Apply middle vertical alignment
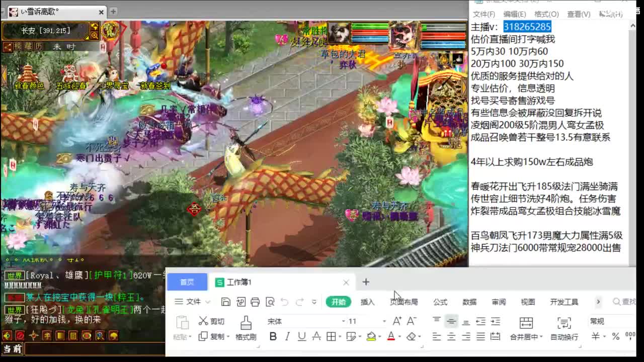The height and width of the screenshot is (362, 644). click(x=451, y=321)
